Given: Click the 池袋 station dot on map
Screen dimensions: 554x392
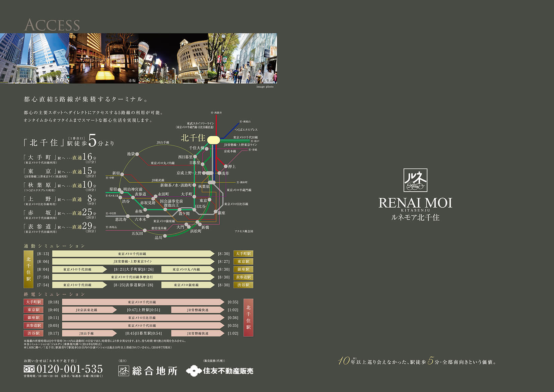Looking at the screenshot, I should tap(137, 154).
